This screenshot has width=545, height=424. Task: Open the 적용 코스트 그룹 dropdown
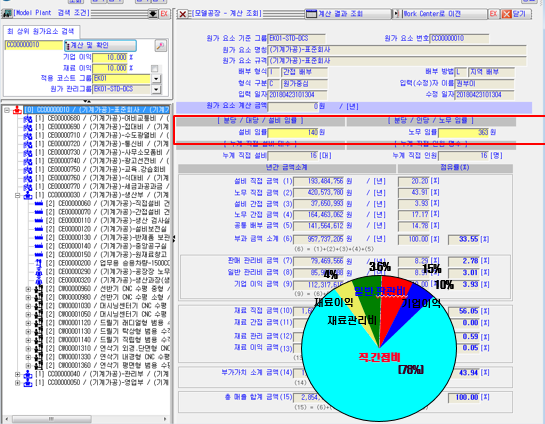(156, 79)
